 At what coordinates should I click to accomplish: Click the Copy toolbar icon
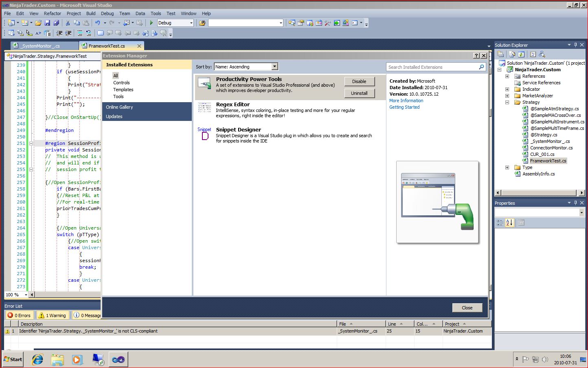click(x=77, y=23)
